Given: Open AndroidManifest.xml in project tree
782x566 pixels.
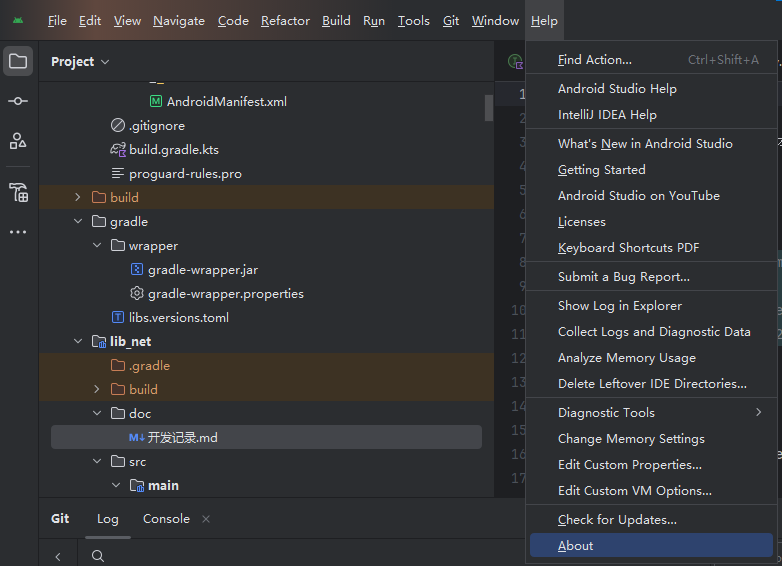Looking at the screenshot, I should click(227, 102).
